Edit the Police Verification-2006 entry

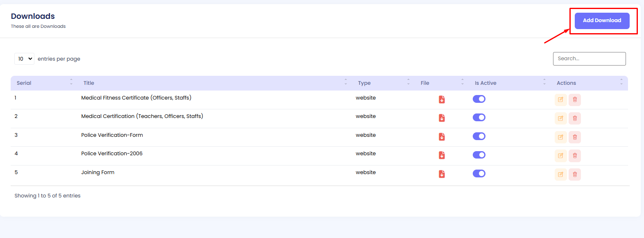[x=560, y=156]
